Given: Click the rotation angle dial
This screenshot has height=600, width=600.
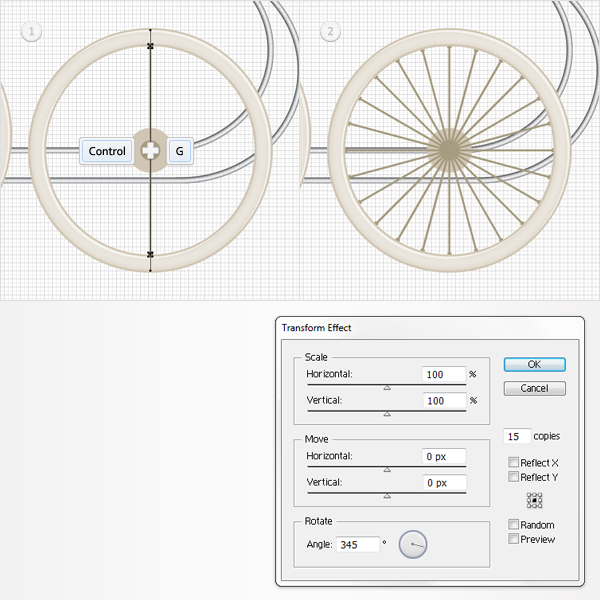Looking at the screenshot, I should coord(413,544).
